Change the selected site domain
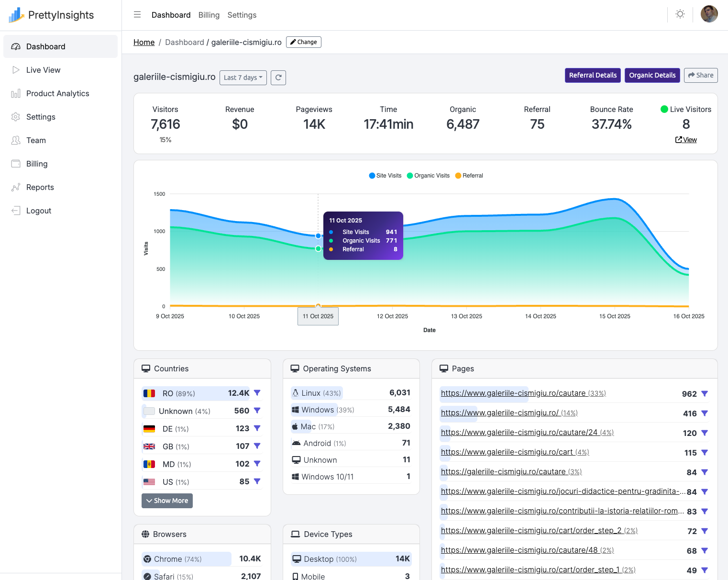The width and height of the screenshot is (728, 580). pos(303,42)
